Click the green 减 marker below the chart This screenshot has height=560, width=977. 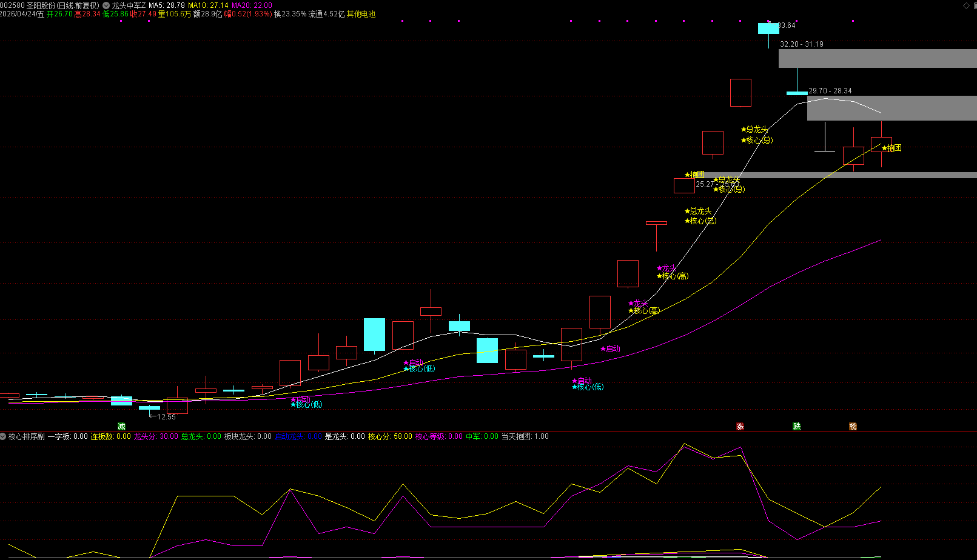pyautogui.click(x=121, y=427)
